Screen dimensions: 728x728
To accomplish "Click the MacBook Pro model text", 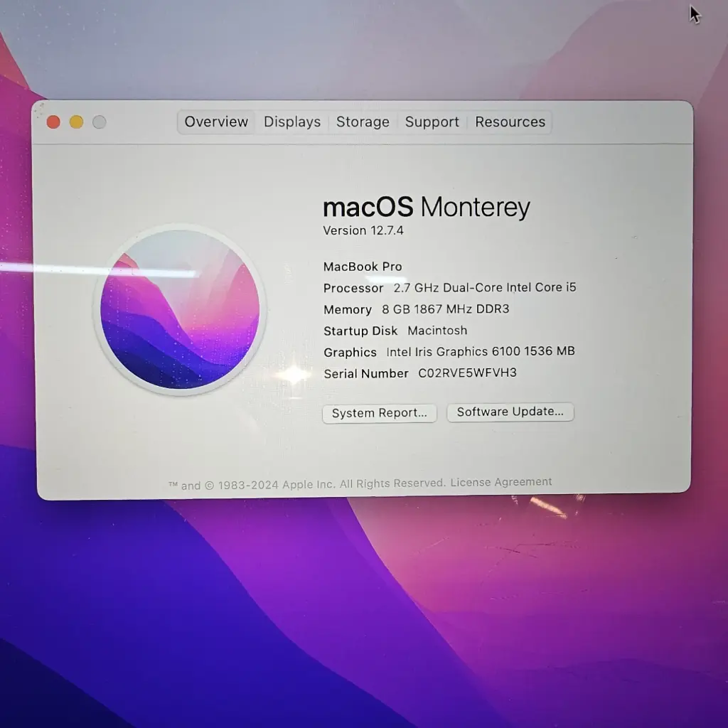I will 363,267.
